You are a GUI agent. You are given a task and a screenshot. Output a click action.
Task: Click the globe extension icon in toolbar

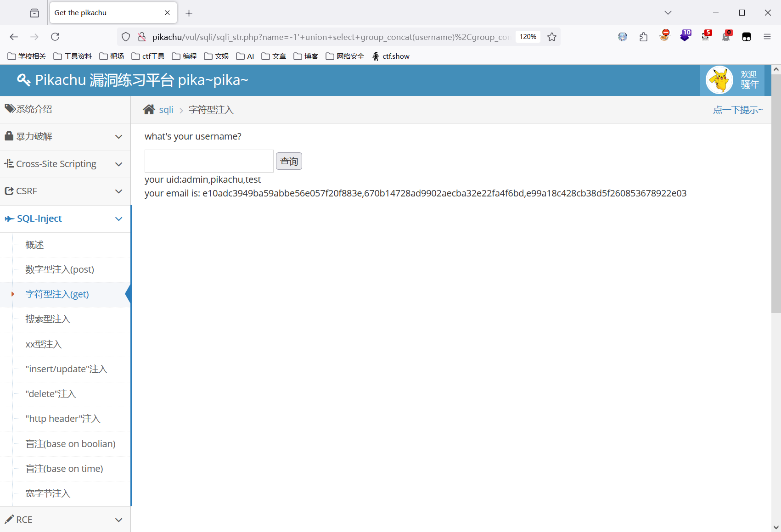623,37
